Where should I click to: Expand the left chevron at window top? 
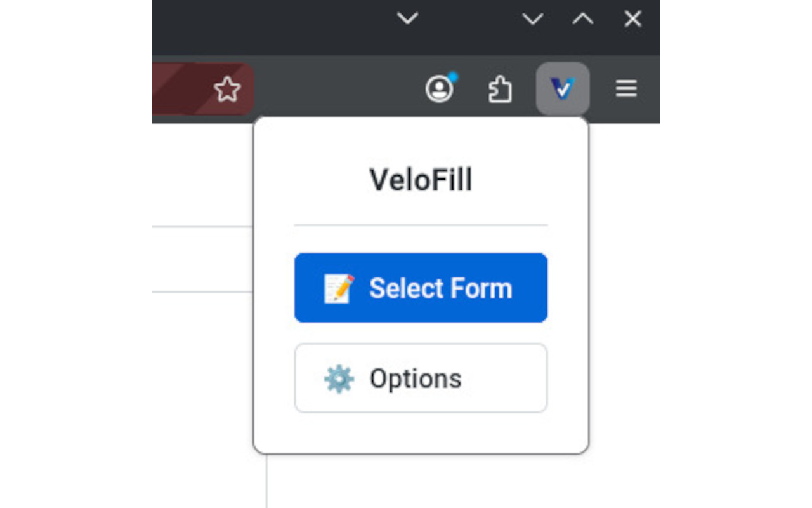tap(408, 19)
